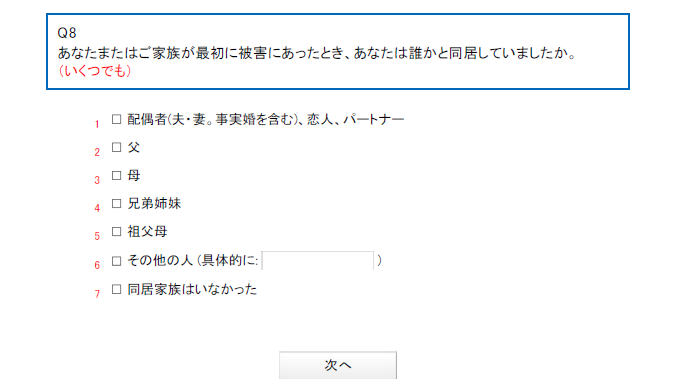The image size is (680, 391).
Task: Click the 同居家族はいなかった label text
Action: pyautogui.click(x=192, y=289)
